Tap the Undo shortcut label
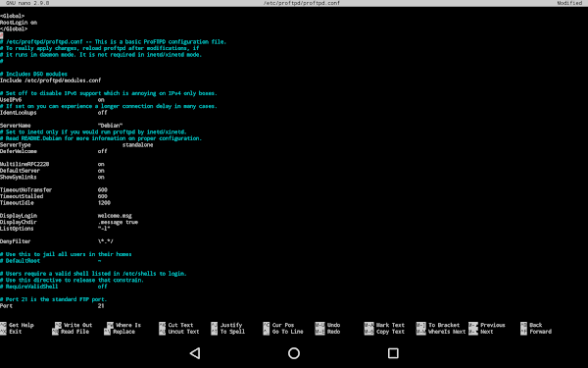588x368 pixels. (x=334, y=325)
